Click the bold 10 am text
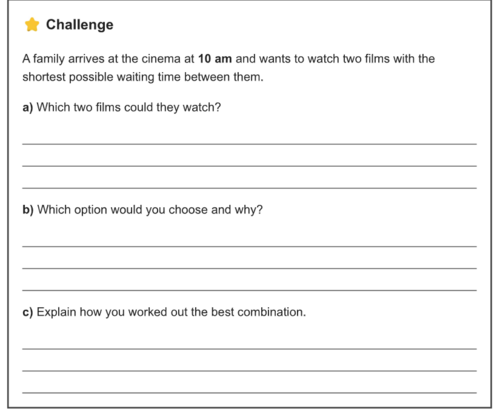This screenshot has width=500, height=420. (215, 59)
